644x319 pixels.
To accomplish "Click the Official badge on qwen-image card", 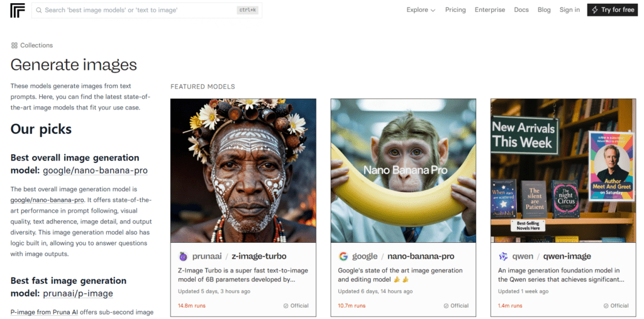I will [614, 306].
